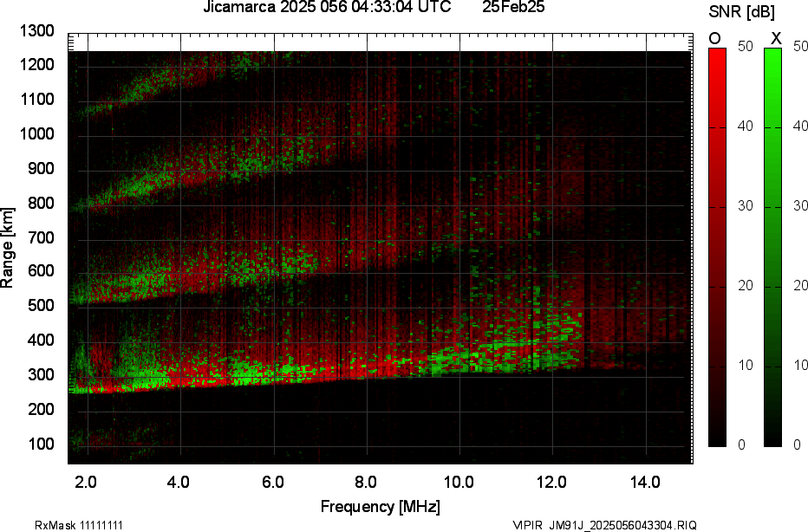808x532 pixels.
Task: Click the 'O' label above red bar
Action: click(714, 39)
